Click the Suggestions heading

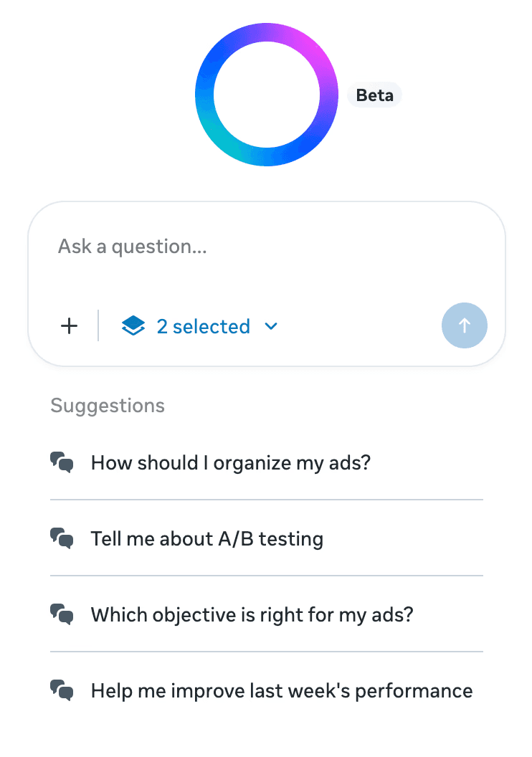pyautogui.click(x=108, y=406)
